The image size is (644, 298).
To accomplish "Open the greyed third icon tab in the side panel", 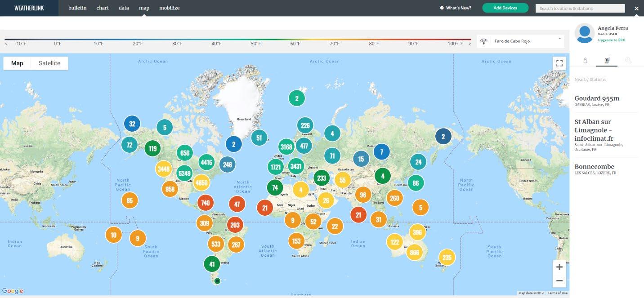I will coord(628,60).
